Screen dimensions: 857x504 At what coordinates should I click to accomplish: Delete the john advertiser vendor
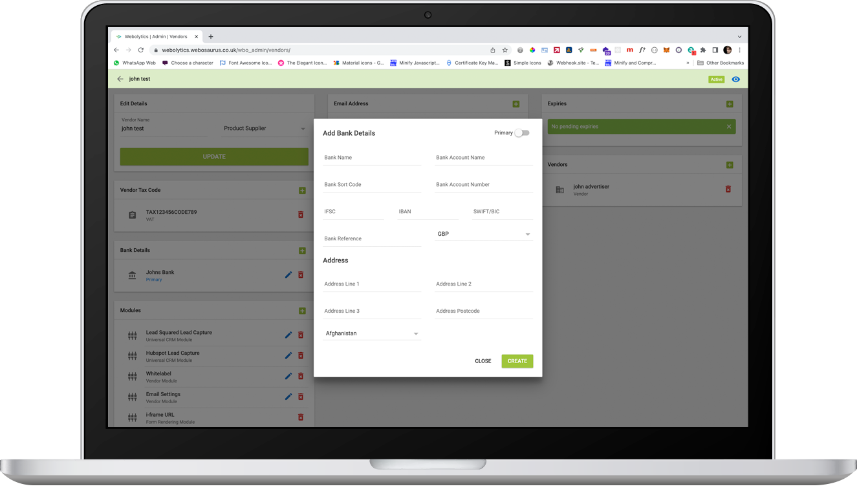(x=728, y=189)
